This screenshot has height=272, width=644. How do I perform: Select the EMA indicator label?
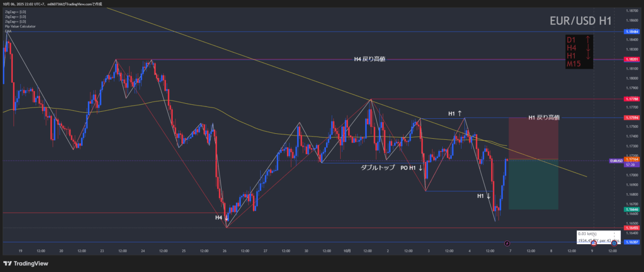(8, 31)
